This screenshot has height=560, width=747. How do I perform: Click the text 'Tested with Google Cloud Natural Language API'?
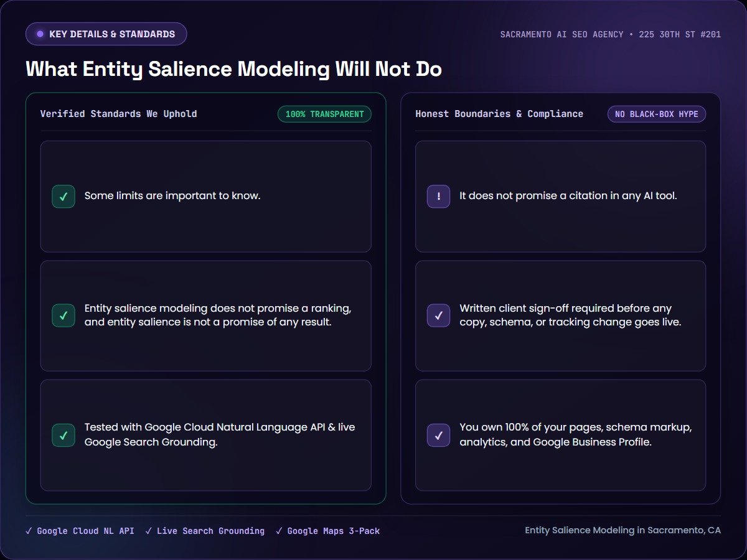220,435
